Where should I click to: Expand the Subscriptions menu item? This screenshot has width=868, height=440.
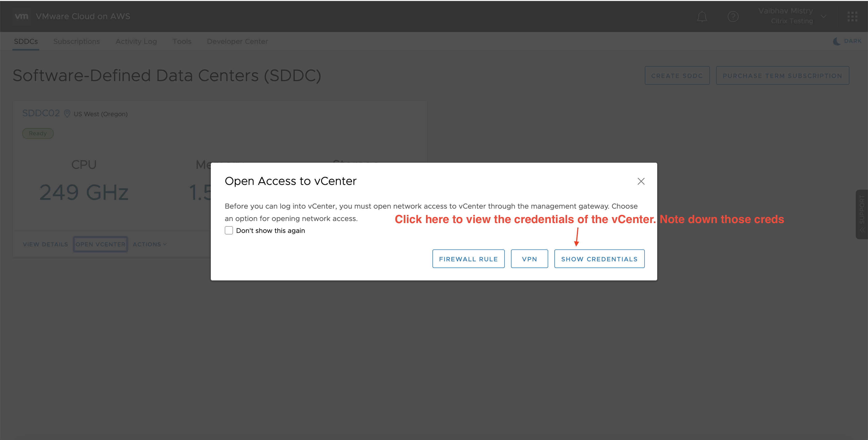(76, 41)
